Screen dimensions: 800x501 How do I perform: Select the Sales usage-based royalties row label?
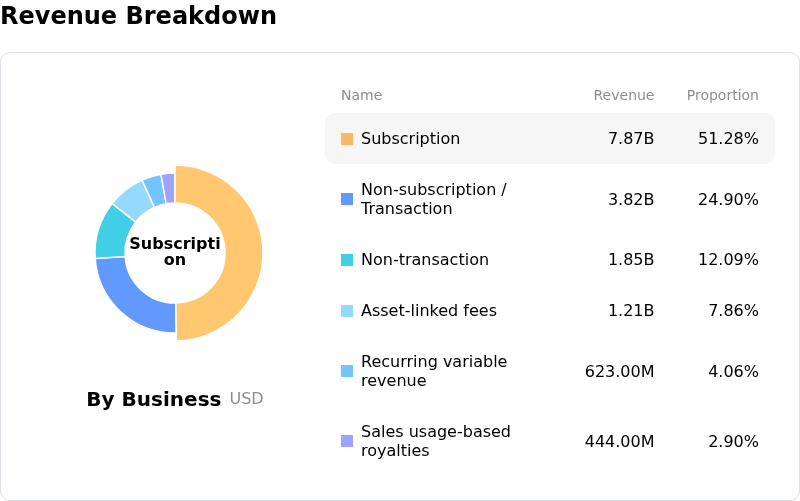(x=435, y=441)
